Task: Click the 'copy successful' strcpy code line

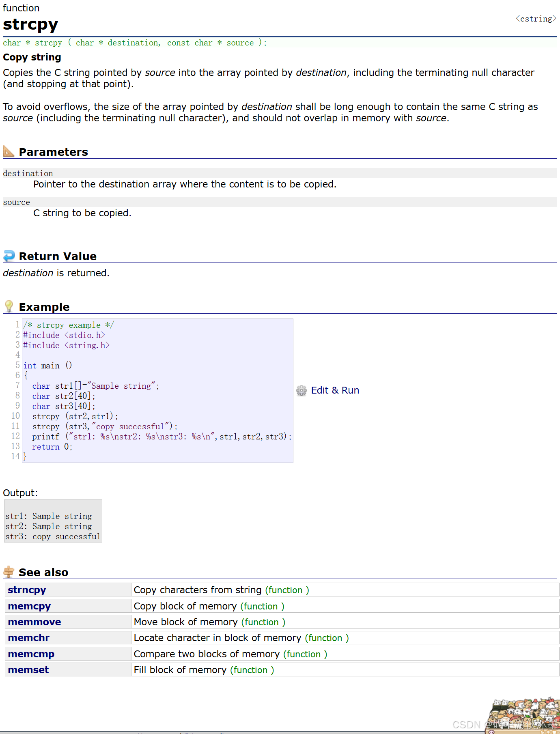Action: 105,426
